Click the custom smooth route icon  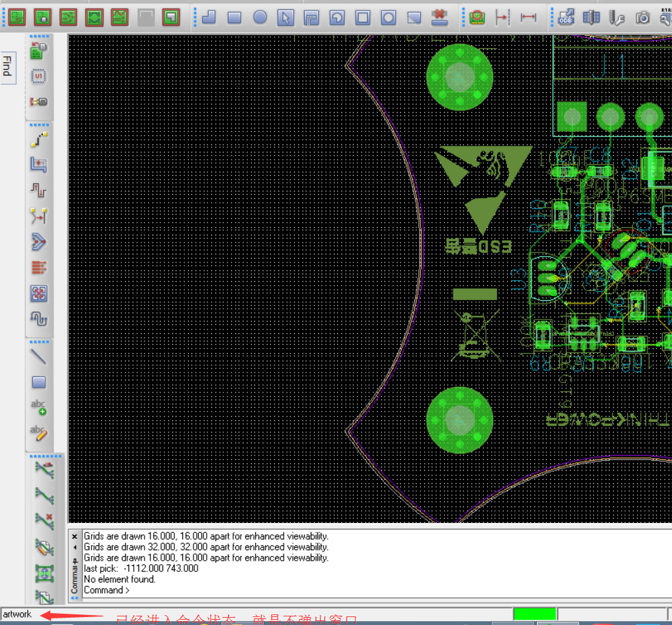(39, 217)
